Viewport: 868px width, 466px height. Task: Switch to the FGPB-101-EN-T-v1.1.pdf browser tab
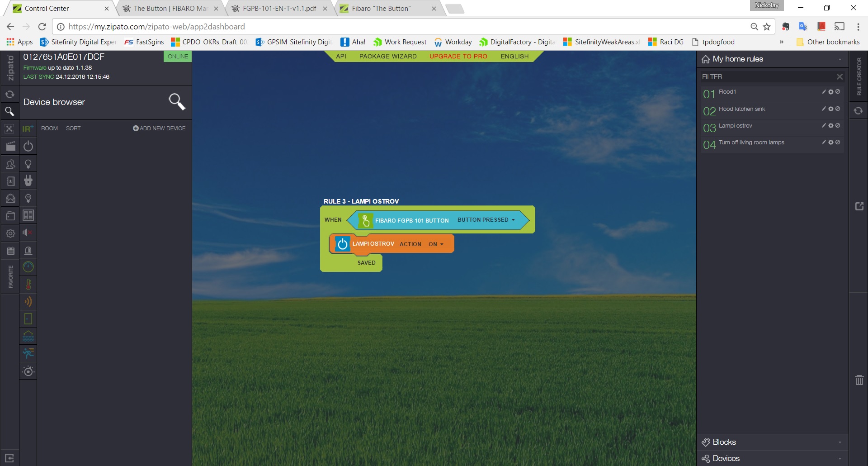point(279,9)
